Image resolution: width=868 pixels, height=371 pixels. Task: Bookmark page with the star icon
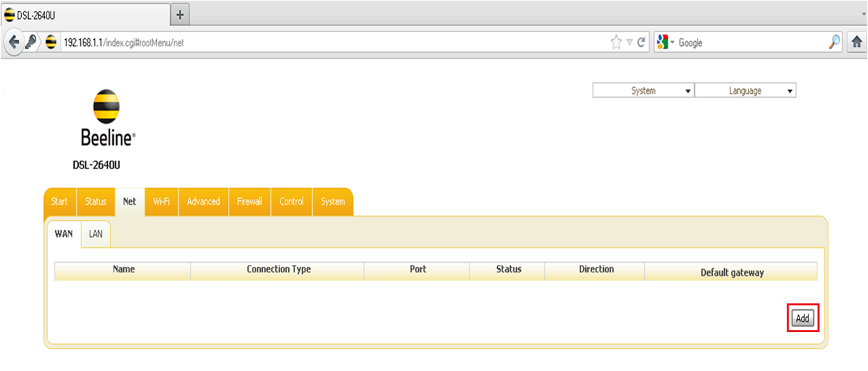(616, 42)
